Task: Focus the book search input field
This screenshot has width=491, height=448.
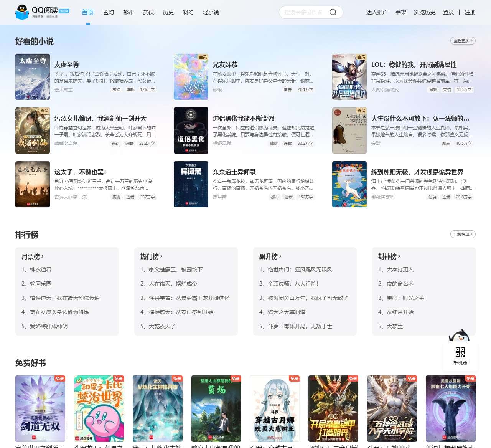Action: tap(303, 12)
